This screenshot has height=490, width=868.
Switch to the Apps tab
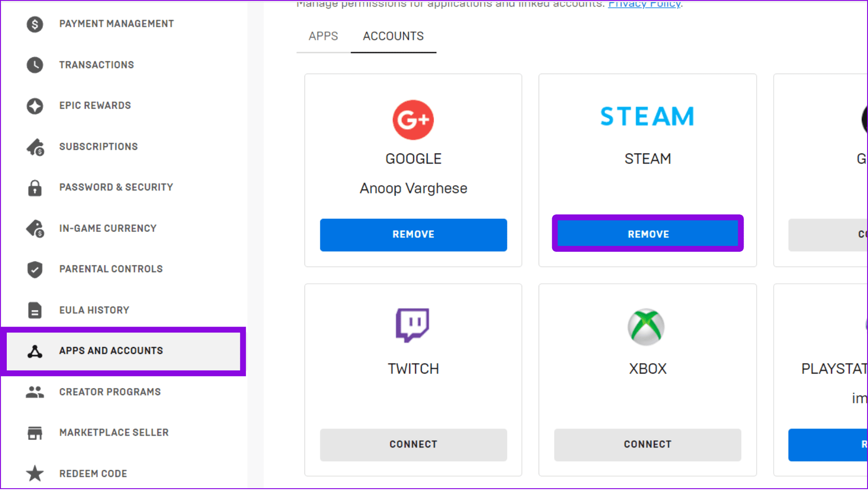point(323,37)
